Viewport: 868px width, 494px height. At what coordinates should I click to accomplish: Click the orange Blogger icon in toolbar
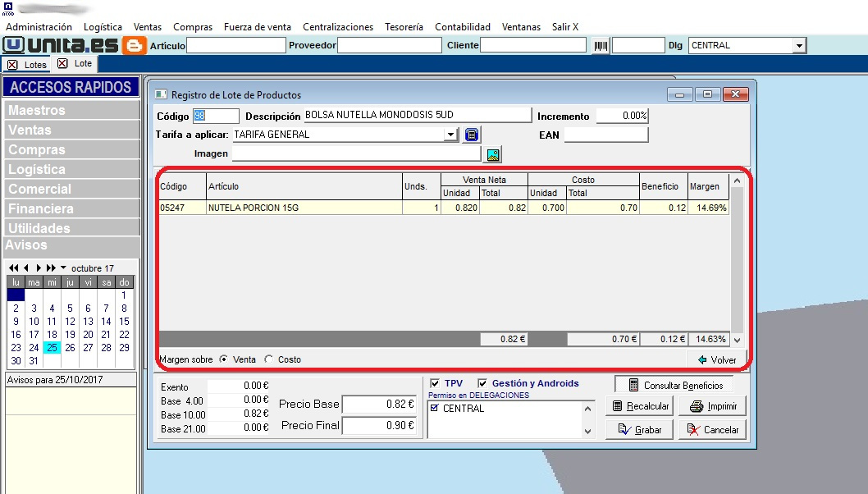click(134, 45)
